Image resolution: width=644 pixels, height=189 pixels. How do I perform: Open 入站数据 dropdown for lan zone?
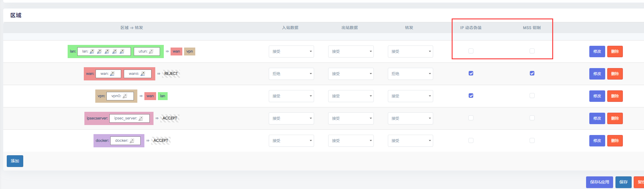[291, 51]
